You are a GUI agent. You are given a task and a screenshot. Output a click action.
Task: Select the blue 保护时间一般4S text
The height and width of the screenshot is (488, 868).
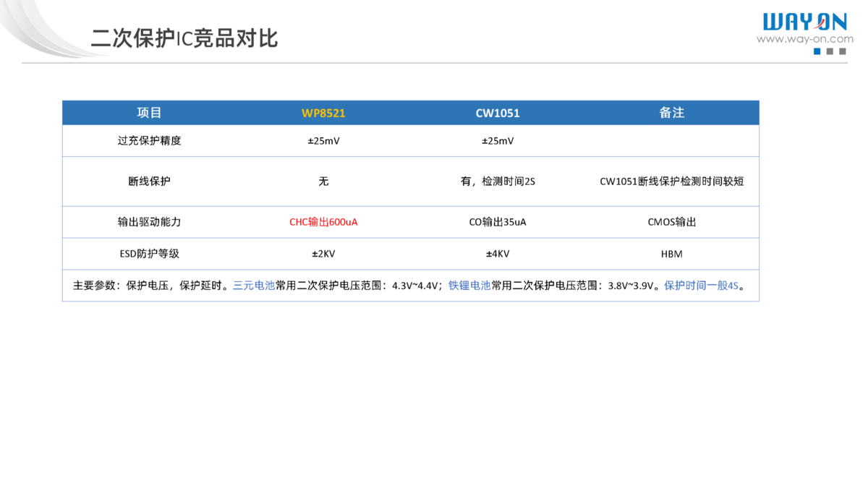click(701, 286)
